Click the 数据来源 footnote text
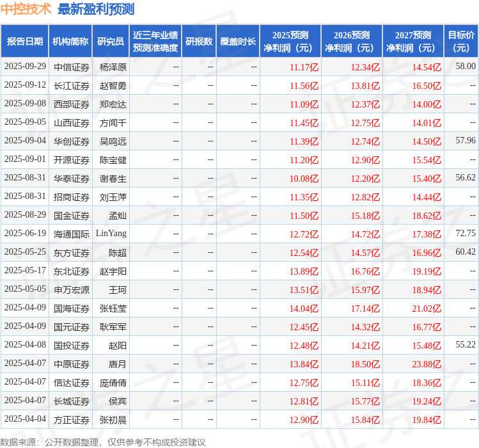This screenshot has height=448, width=479. pos(103,442)
